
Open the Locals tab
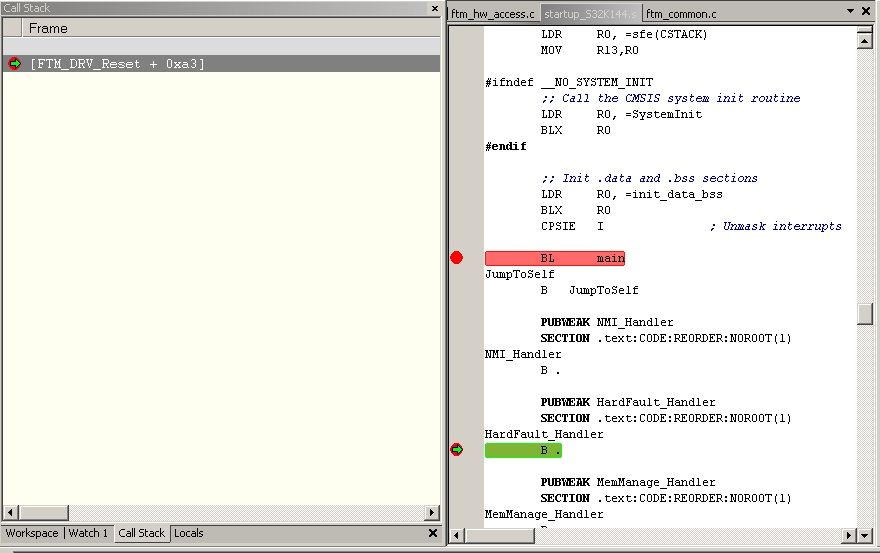(x=189, y=533)
